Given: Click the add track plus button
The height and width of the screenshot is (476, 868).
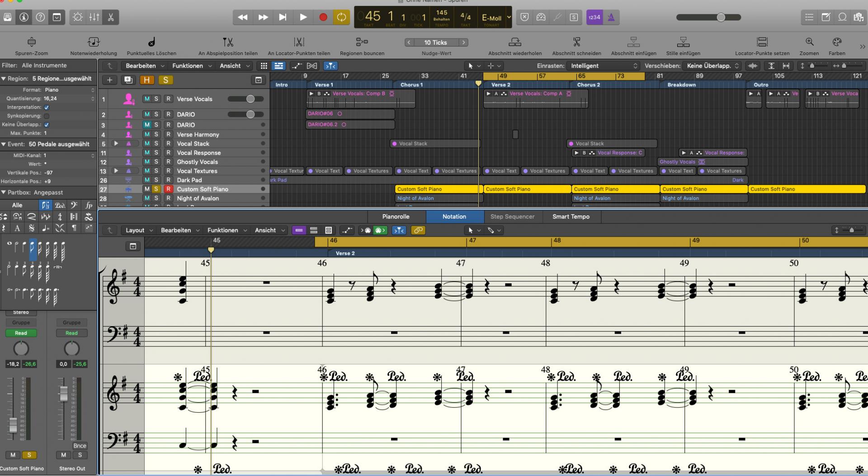Looking at the screenshot, I should (109, 80).
